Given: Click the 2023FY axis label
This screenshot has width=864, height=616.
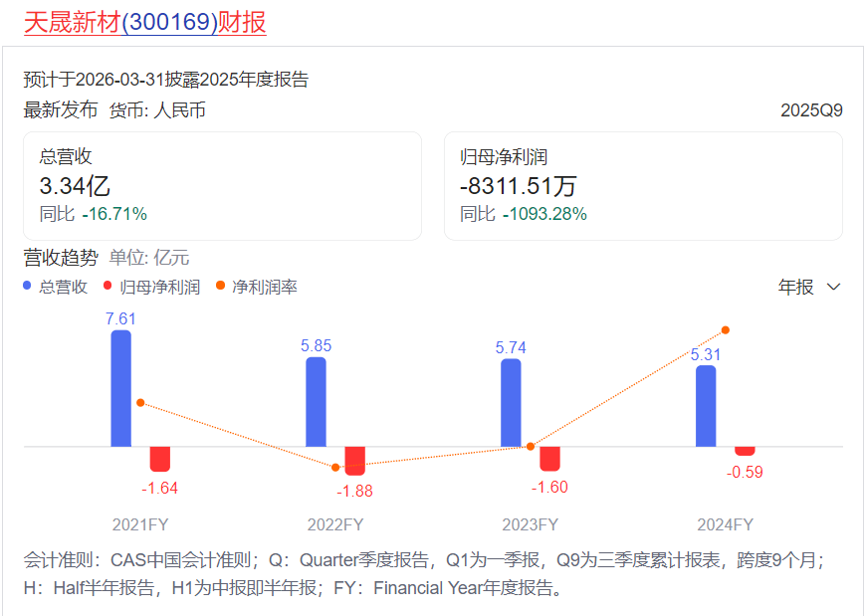Looking at the screenshot, I should (x=531, y=524).
